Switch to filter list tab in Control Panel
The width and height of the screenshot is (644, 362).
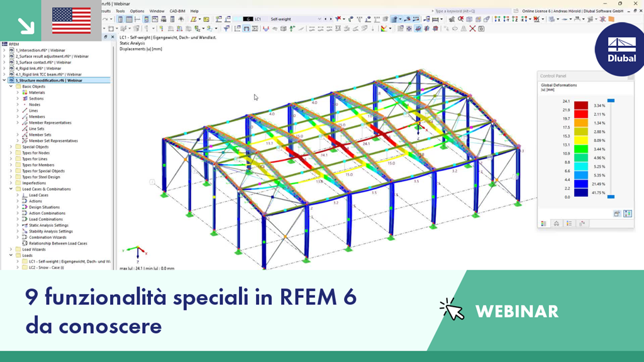(x=569, y=224)
